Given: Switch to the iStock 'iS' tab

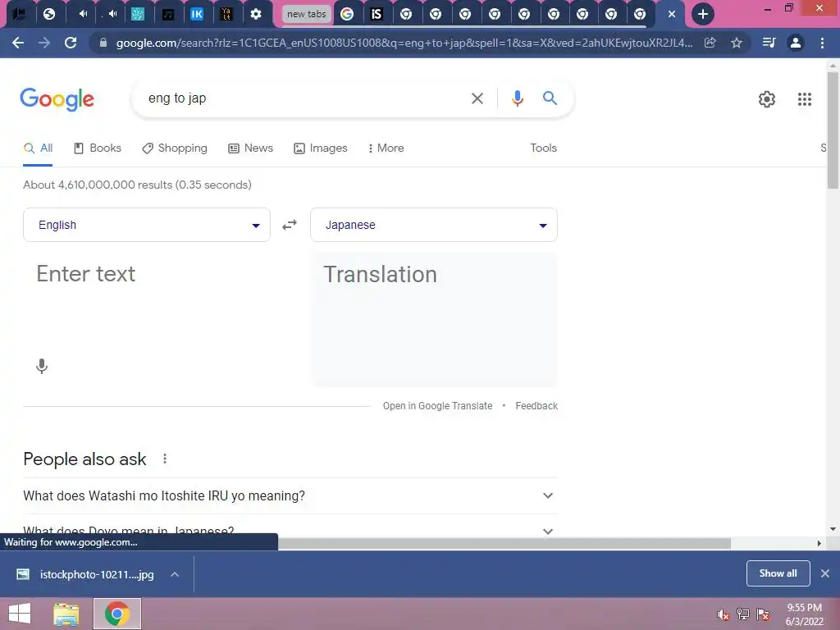Looking at the screenshot, I should point(377,15).
